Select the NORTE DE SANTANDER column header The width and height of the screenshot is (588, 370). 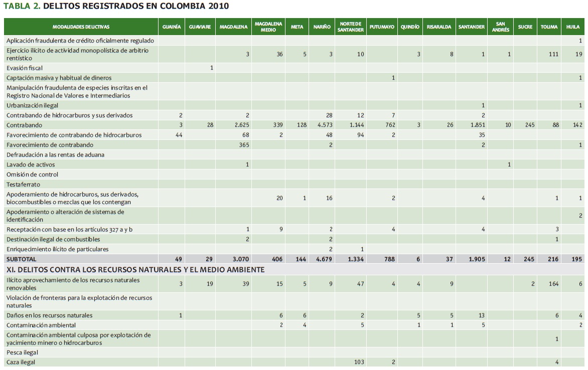click(x=351, y=27)
